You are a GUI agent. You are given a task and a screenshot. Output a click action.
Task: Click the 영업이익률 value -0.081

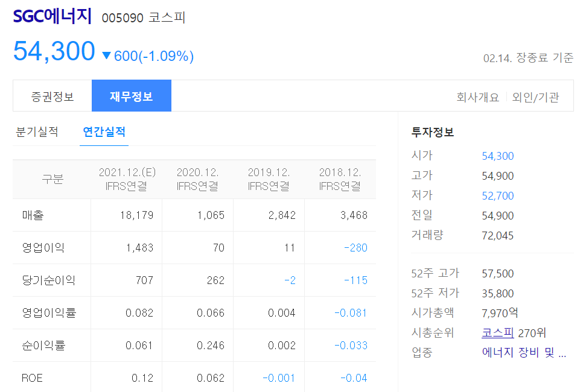351,313
